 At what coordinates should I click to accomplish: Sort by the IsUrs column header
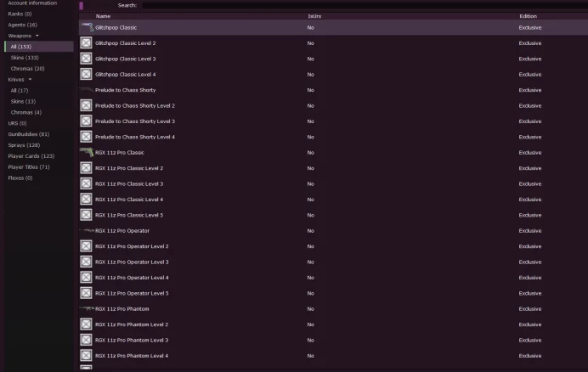tap(314, 16)
